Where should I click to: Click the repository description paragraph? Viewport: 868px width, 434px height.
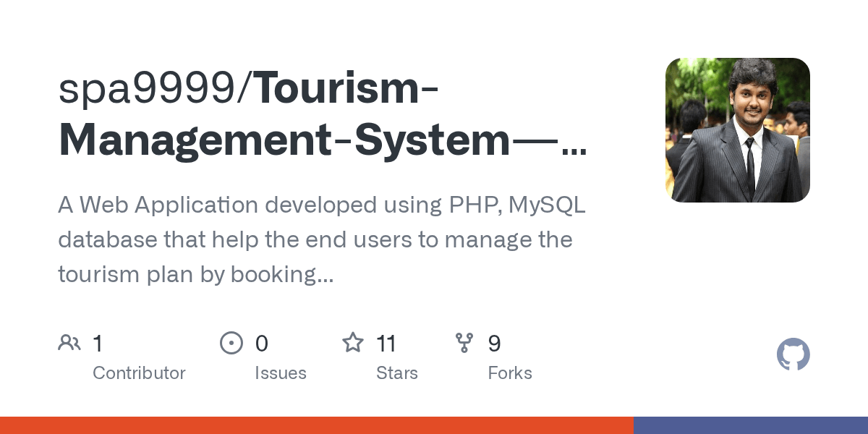tap(321, 239)
